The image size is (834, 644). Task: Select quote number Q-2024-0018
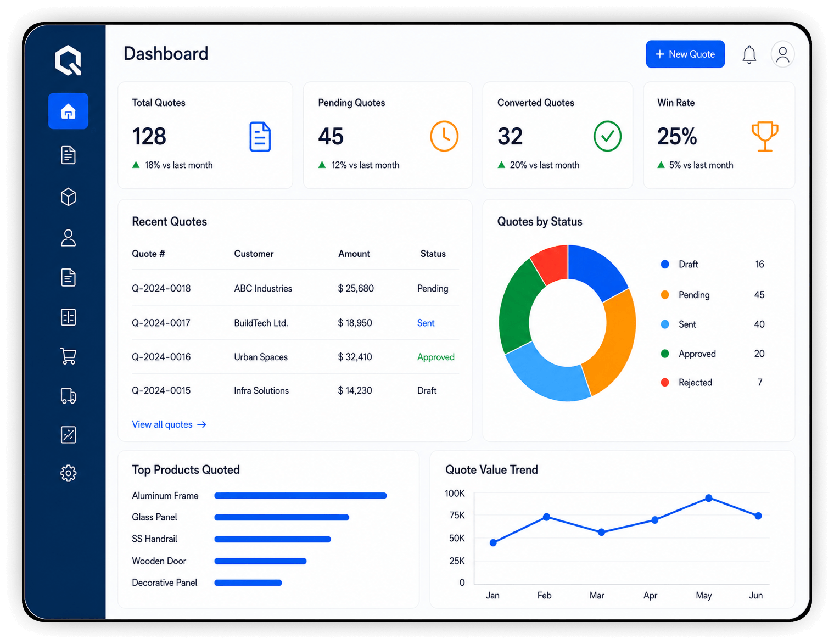coord(161,288)
